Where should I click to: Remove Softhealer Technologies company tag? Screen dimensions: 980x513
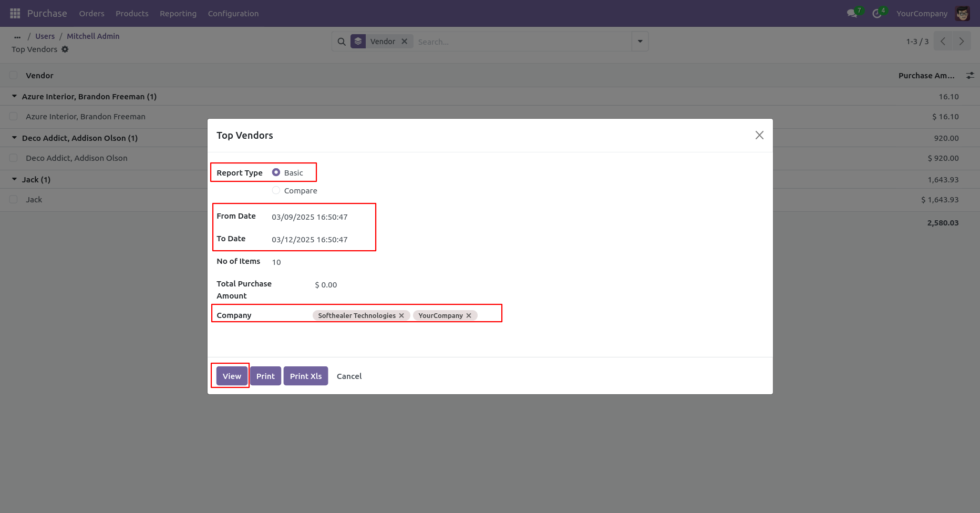pos(401,315)
